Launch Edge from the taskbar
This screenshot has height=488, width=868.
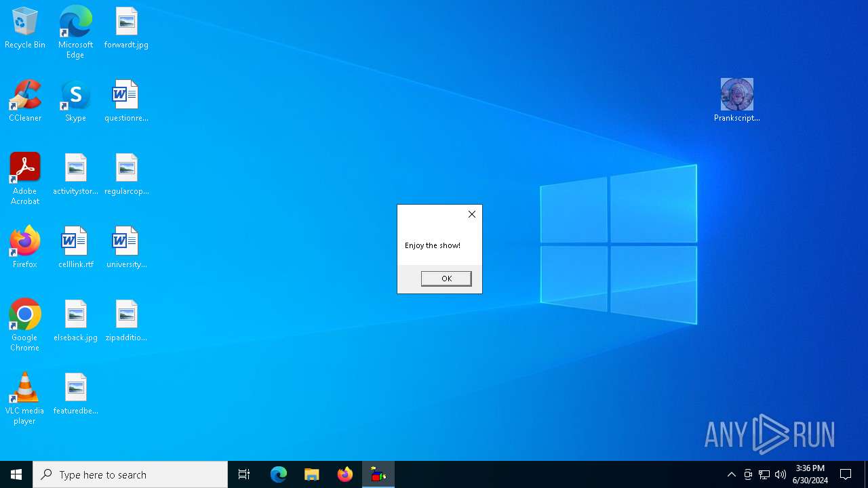pyautogui.click(x=279, y=474)
